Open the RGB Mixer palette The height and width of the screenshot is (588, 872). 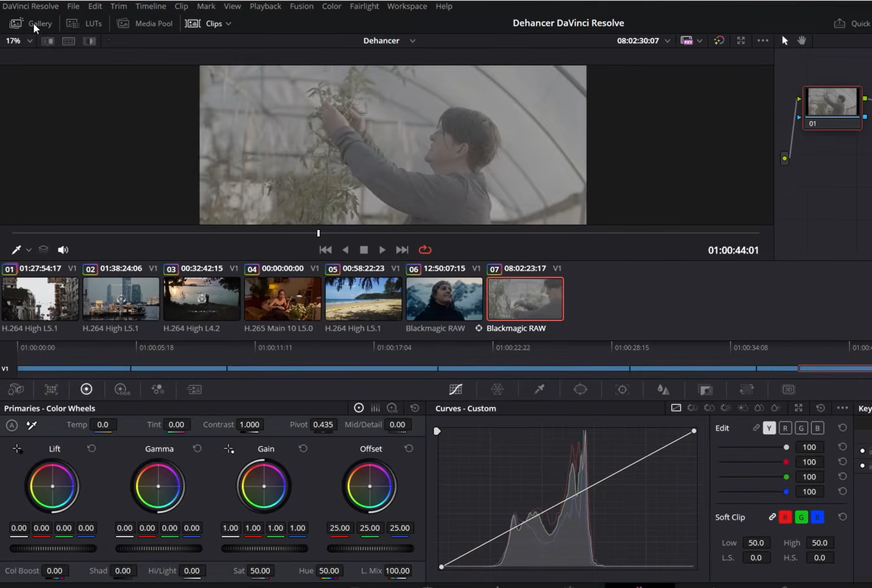click(x=158, y=390)
